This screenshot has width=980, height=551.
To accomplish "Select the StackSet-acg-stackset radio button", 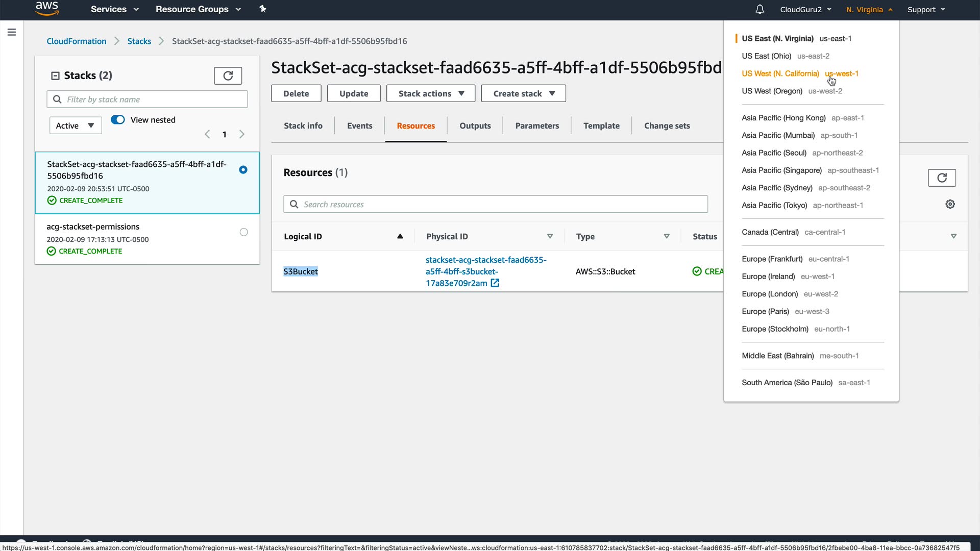I will [x=243, y=170].
